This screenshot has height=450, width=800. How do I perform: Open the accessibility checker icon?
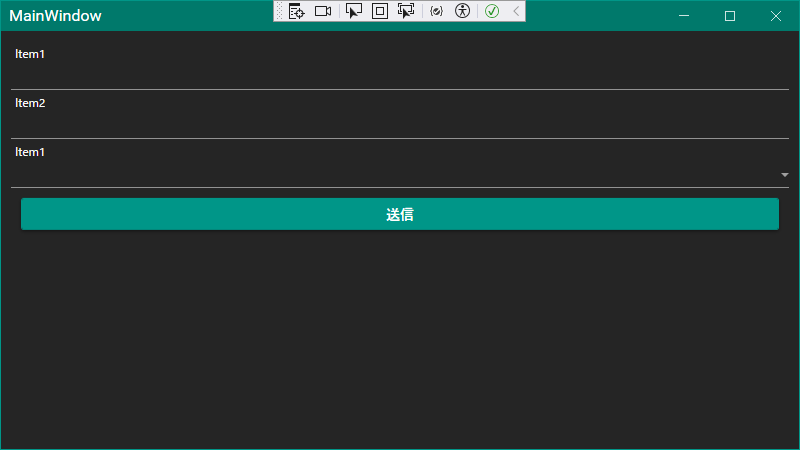pos(462,11)
